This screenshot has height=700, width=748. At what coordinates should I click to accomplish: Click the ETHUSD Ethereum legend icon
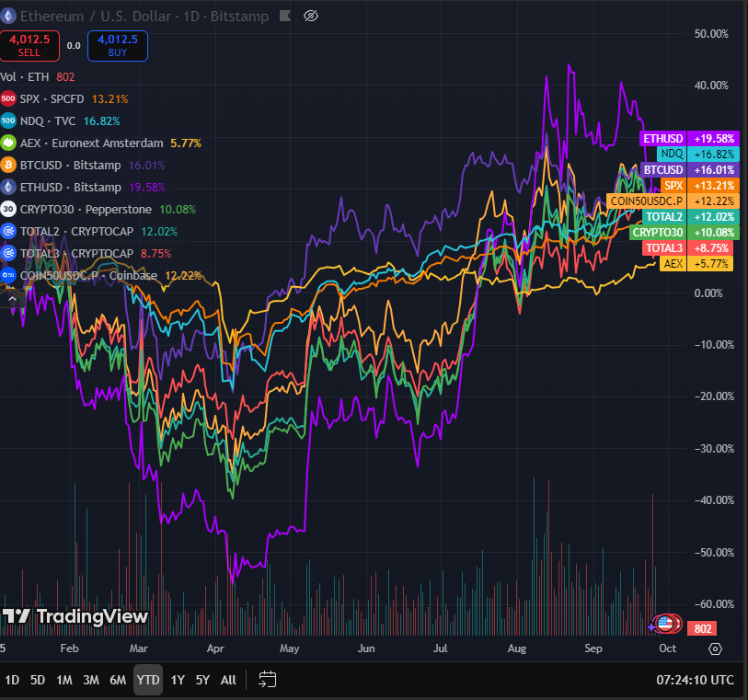8,187
